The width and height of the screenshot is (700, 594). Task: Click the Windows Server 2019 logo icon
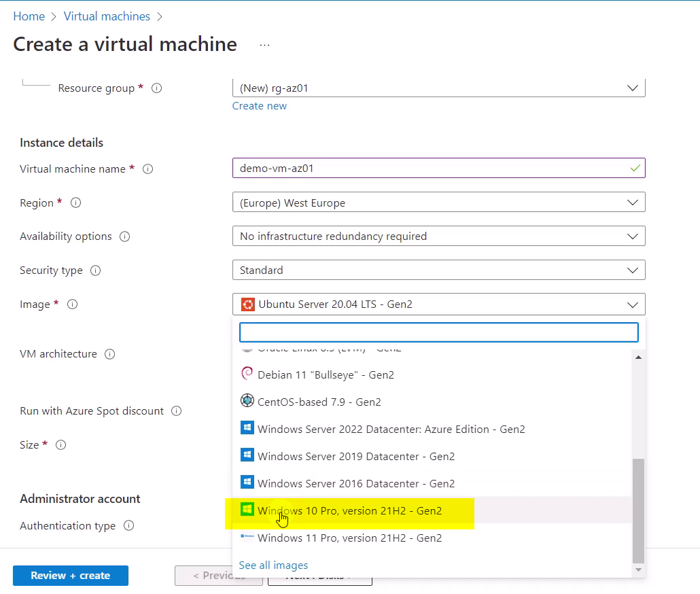pyautogui.click(x=247, y=455)
